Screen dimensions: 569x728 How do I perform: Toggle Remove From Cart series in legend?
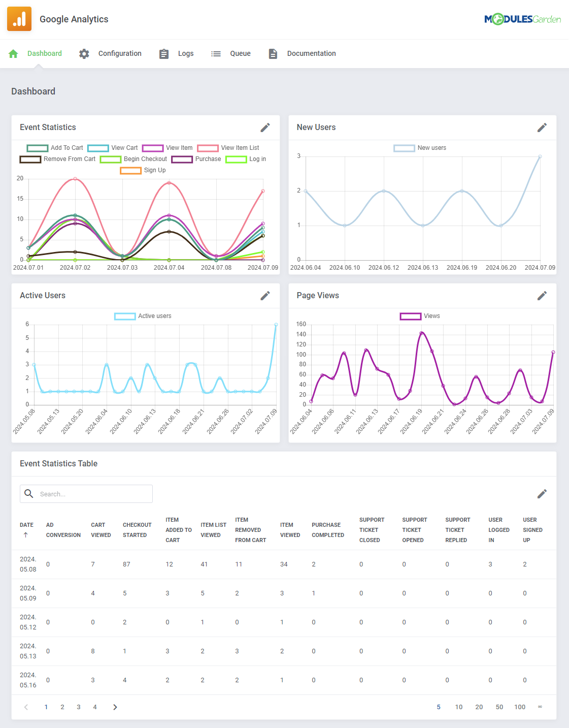tap(57, 159)
